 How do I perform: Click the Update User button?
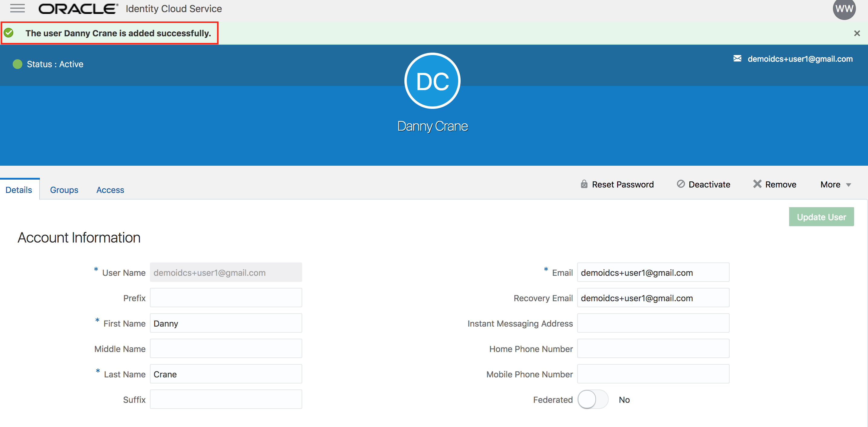821,217
